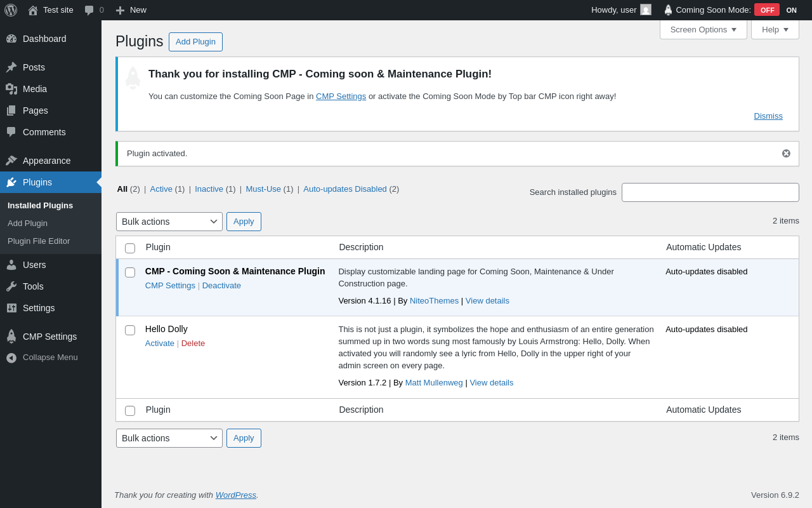Screen dimensions: 812x508
Task: Open the top Bulk actions dropdown
Action: click(x=169, y=222)
